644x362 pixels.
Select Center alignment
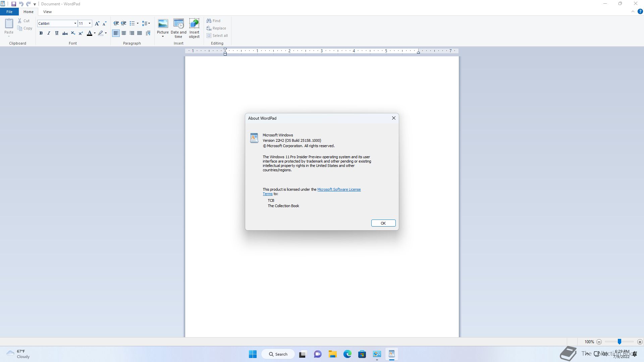tap(124, 33)
